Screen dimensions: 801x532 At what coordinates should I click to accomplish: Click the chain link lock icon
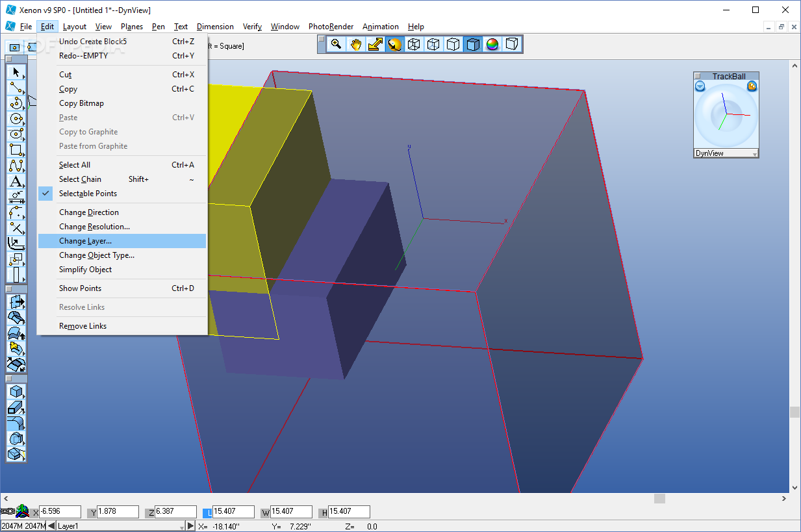[x=8, y=511]
